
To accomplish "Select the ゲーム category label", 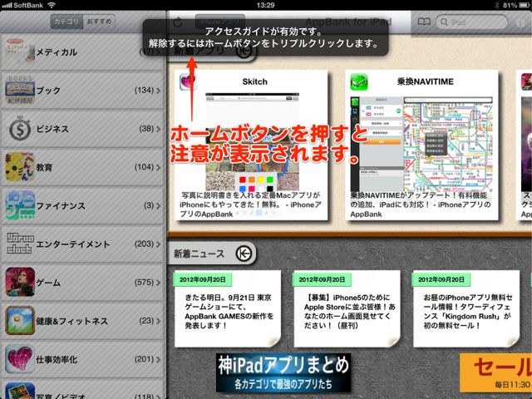I will [x=48, y=282].
